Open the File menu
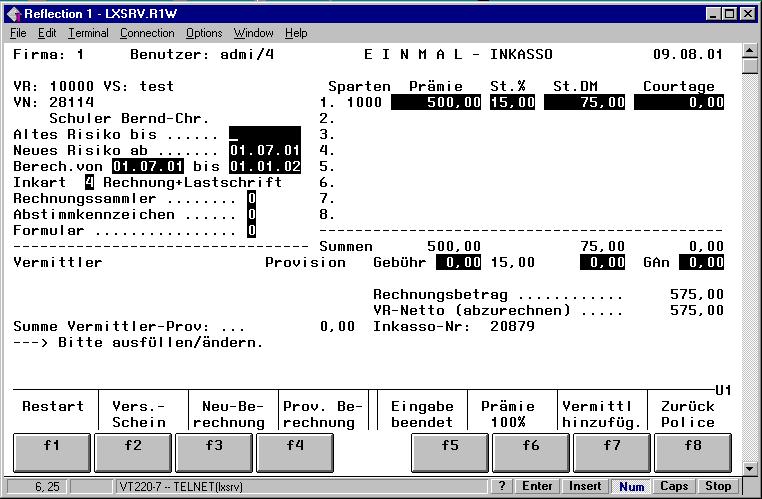The height and width of the screenshot is (499, 762). [x=18, y=33]
